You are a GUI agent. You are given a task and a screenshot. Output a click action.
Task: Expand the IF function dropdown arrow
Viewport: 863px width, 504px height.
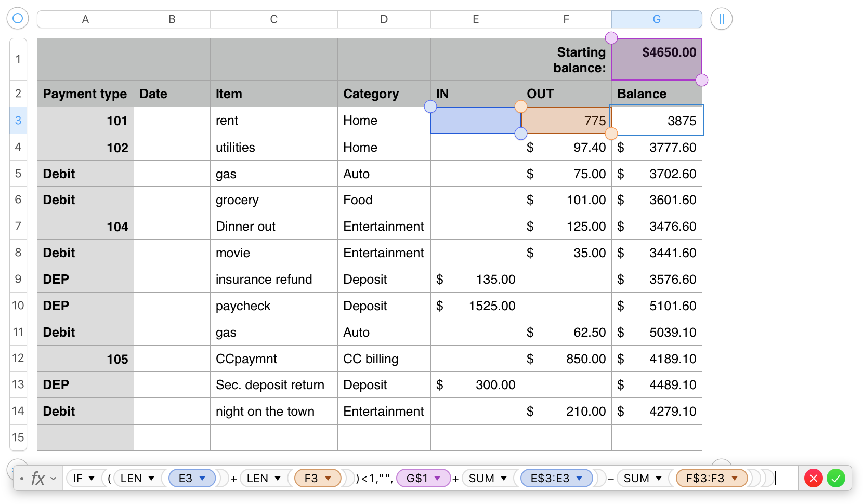(91, 478)
